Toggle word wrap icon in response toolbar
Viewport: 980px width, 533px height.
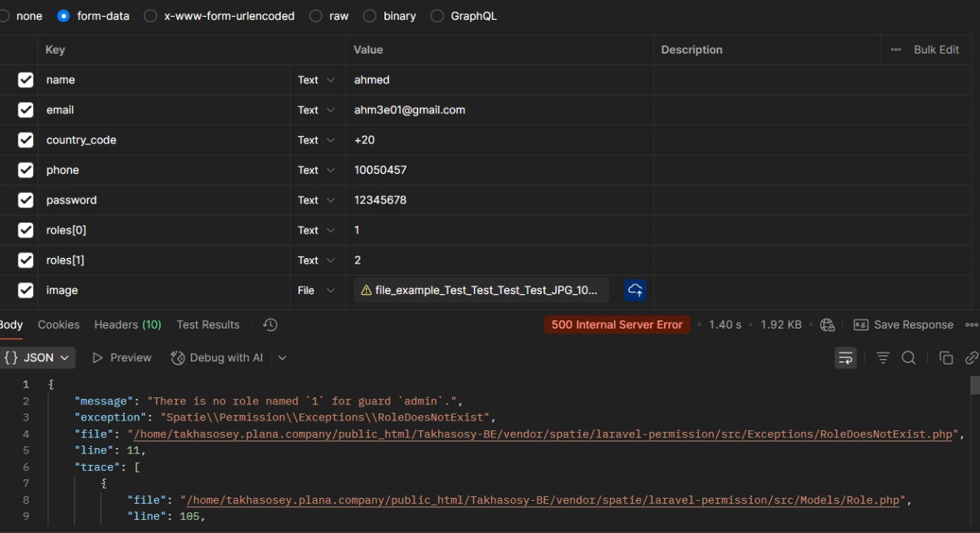pyautogui.click(x=845, y=358)
